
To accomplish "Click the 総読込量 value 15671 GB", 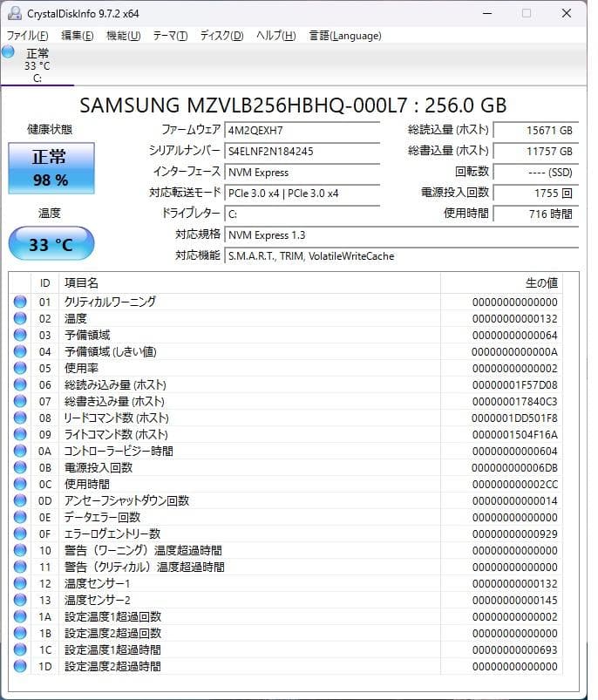I will point(536,131).
